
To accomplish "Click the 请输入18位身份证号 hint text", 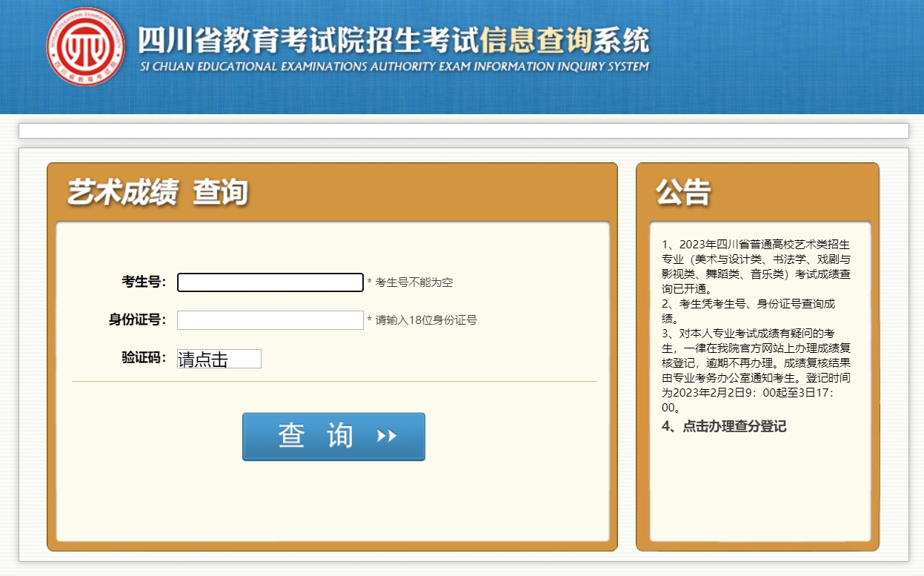I will click(x=422, y=320).
